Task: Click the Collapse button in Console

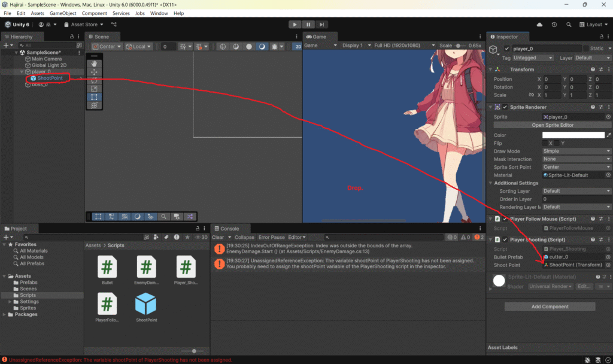Action: click(244, 237)
